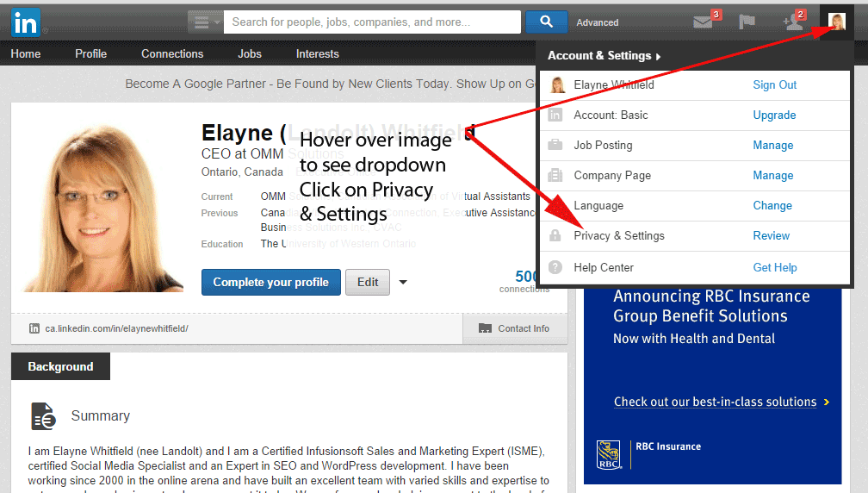868x493 pixels.
Task: Click Complete your profile button
Action: [x=271, y=282]
